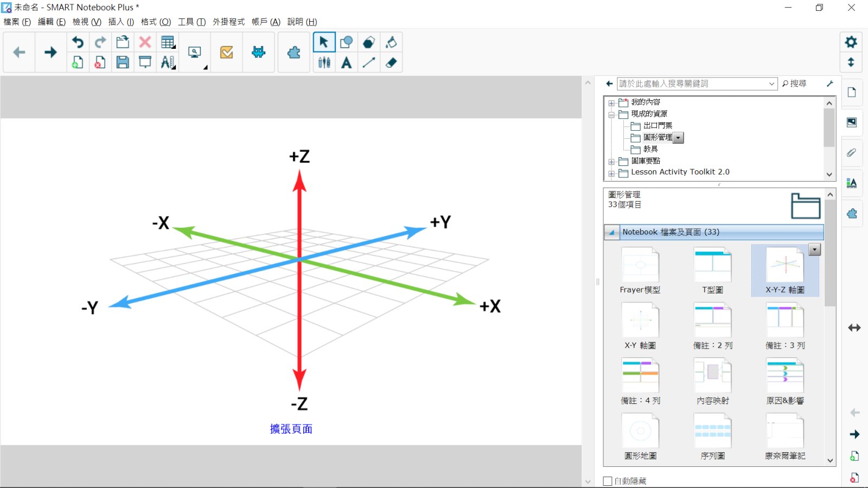Click the 擴張頁面 link
Viewport: 868px width, 488px height.
pos(291,429)
